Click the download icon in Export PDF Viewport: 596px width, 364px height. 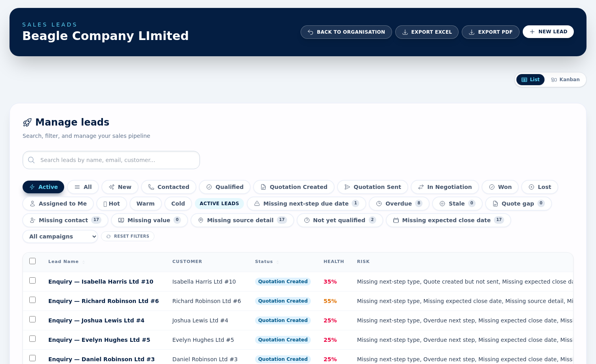(x=472, y=32)
